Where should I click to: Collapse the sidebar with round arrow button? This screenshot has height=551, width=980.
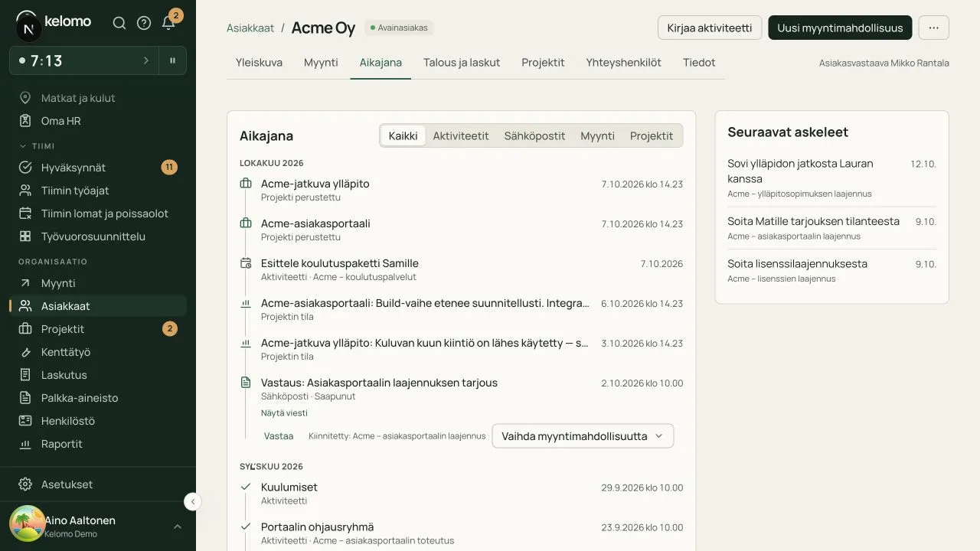click(x=193, y=502)
